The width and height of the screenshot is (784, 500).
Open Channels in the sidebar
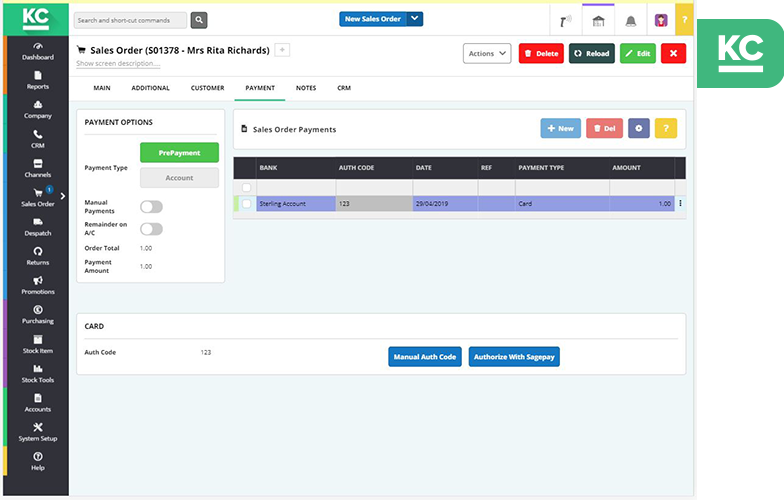coord(38,168)
